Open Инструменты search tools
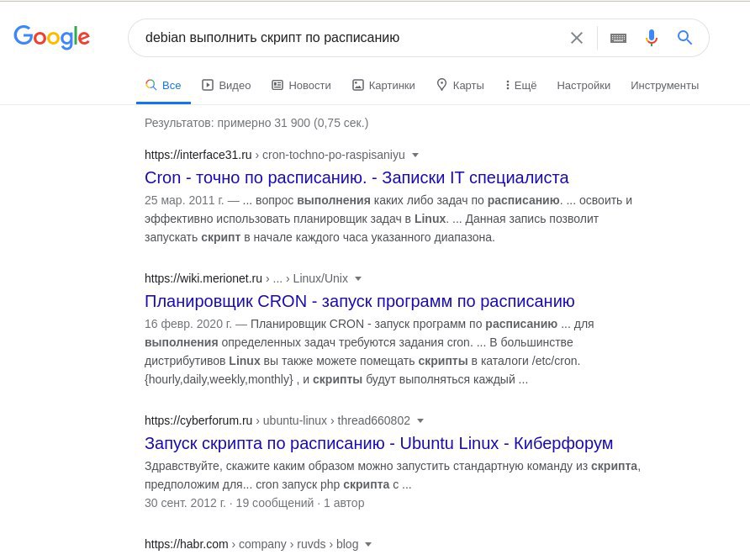750x560 pixels. [x=664, y=85]
